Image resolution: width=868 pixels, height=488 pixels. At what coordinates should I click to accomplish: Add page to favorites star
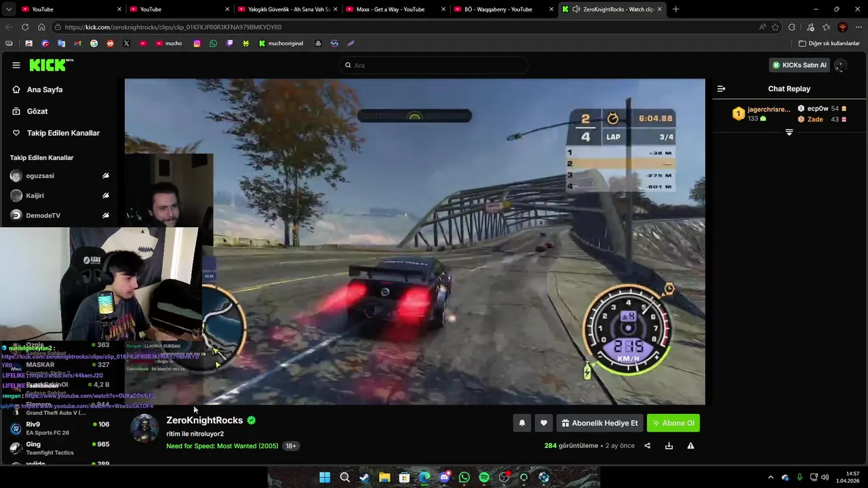(x=775, y=27)
